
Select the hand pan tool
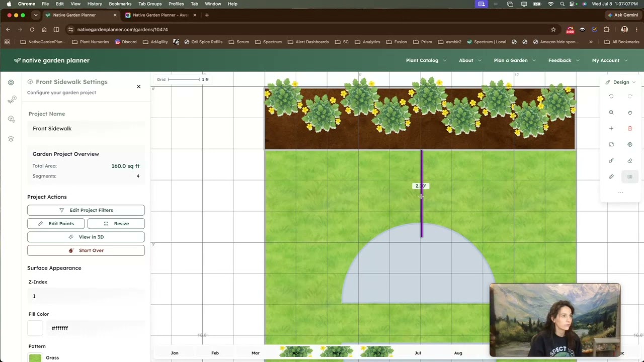point(630,112)
